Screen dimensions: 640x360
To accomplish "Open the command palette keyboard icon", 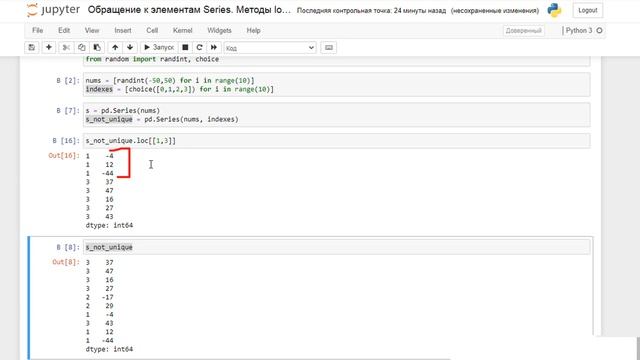I will click(x=329, y=48).
